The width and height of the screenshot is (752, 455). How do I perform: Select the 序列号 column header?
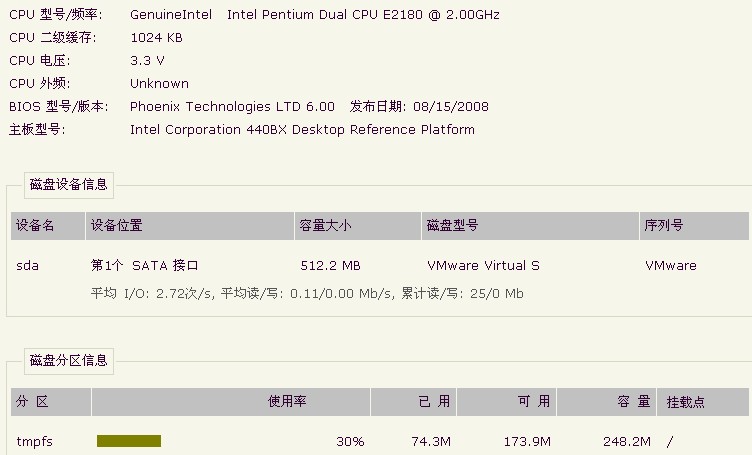click(x=694, y=225)
